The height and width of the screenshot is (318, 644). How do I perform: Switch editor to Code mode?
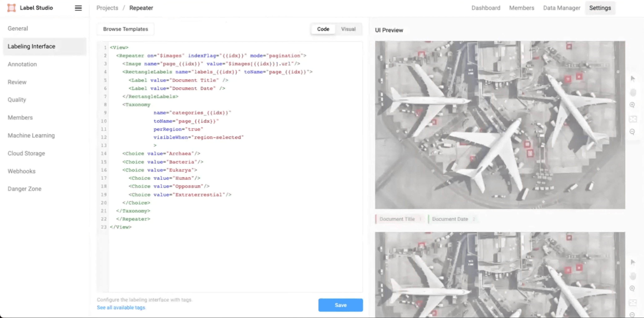click(323, 29)
